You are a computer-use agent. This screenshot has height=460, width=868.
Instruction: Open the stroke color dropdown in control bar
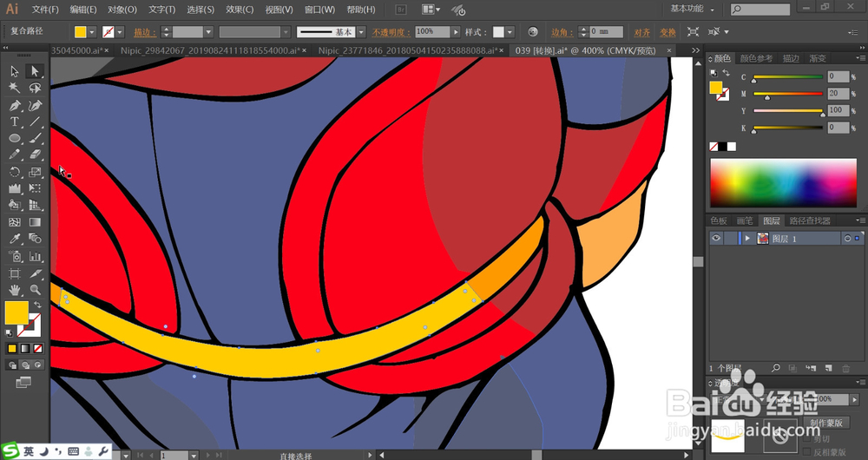coord(120,32)
